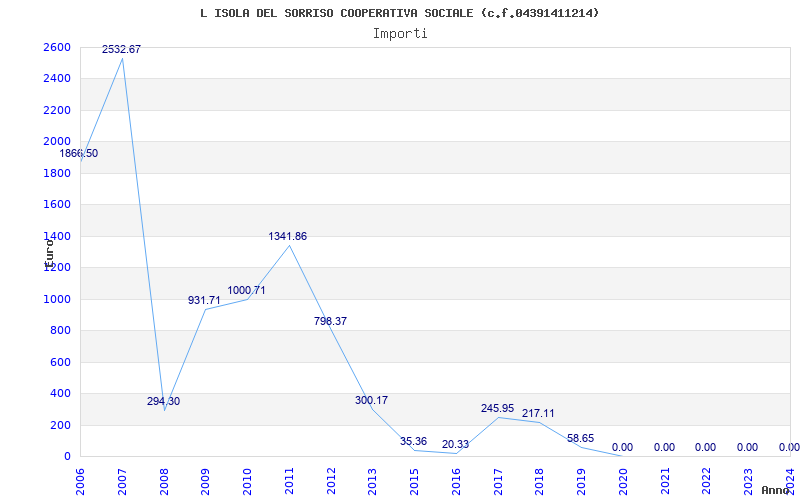Click x-axis year label 2013
The width and height of the screenshot is (800, 500).
point(373,481)
